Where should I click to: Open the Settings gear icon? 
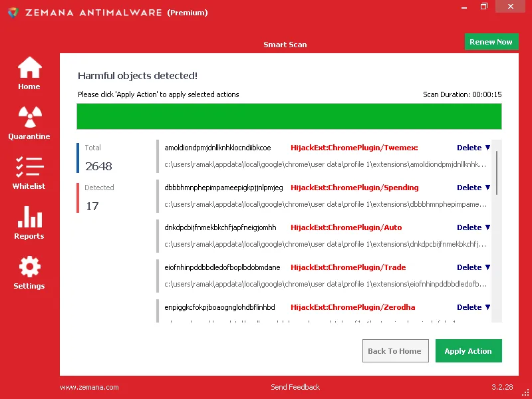click(x=29, y=267)
